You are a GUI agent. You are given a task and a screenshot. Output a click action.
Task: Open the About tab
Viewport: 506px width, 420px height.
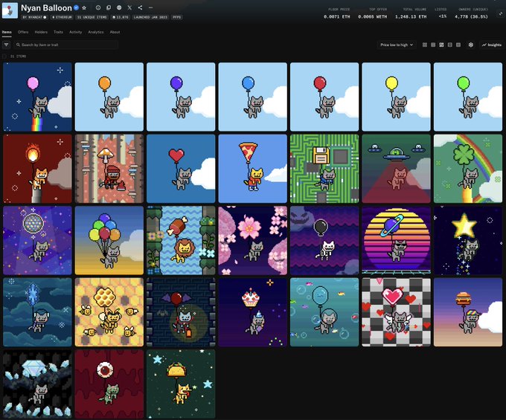click(115, 32)
